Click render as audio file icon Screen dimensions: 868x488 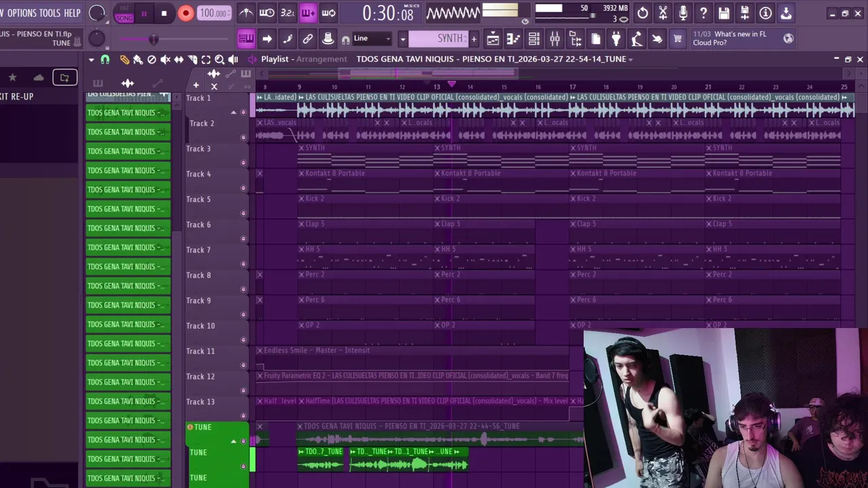[745, 13]
